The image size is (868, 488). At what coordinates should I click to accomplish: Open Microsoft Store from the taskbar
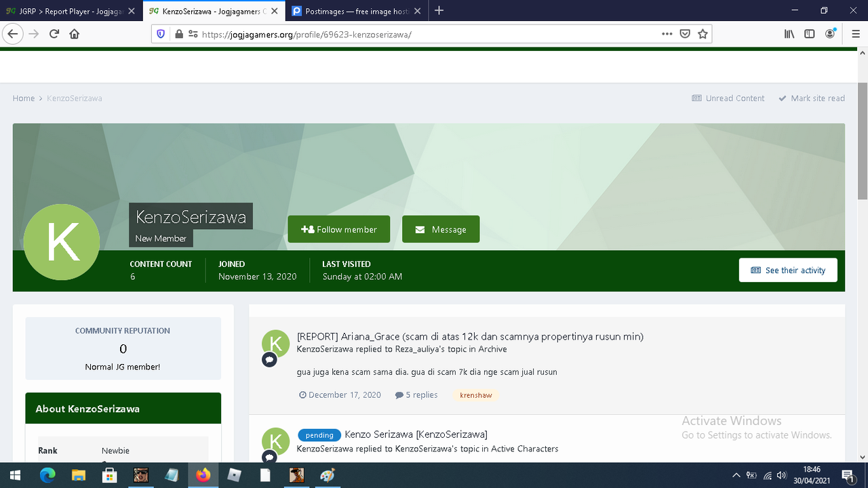tap(110, 475)
